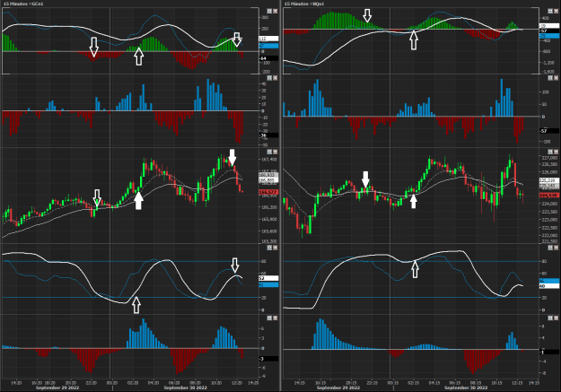The width and height of the screenshot is (561, 392).
Task: Click the 00:20 time label on GCn1 axis
Action: 112,383
